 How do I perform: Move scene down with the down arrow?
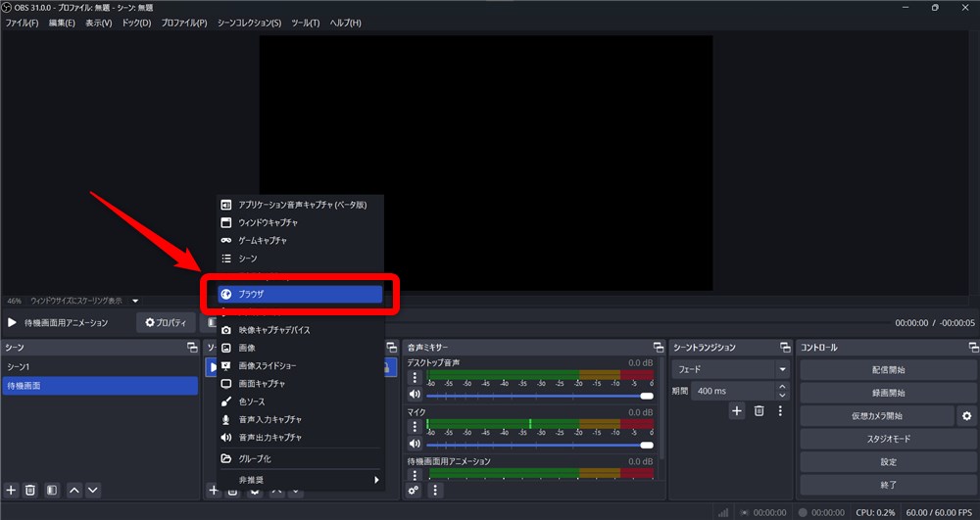coord(93,490)
